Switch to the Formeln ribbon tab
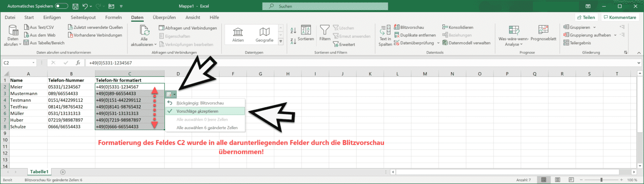Screen dimensions: 644x184 [114, 17]
